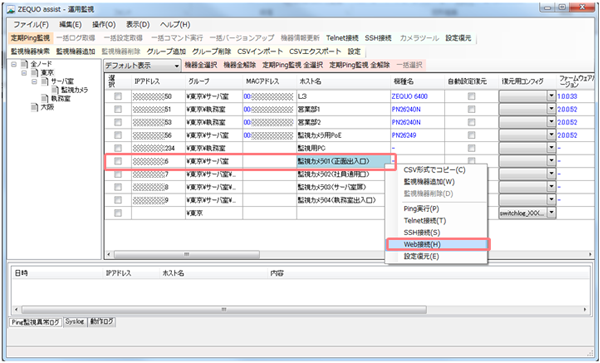
Task: Click the 監視機器検索 toolbar button
Action: (30, 51)
